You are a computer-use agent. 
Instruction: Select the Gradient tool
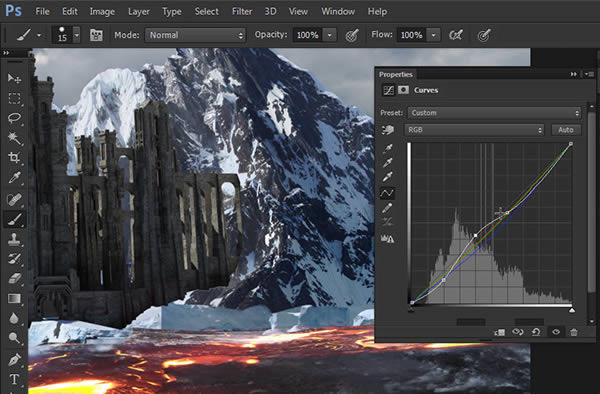click(x=15, y=298)
